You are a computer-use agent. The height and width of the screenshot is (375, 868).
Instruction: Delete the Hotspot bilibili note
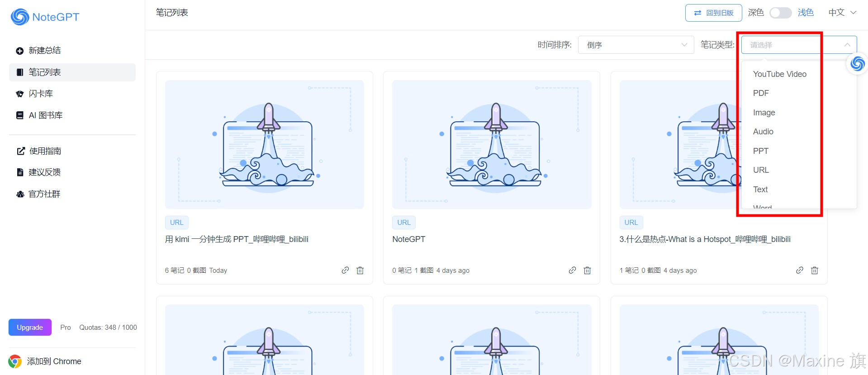(x=815, y=270)
